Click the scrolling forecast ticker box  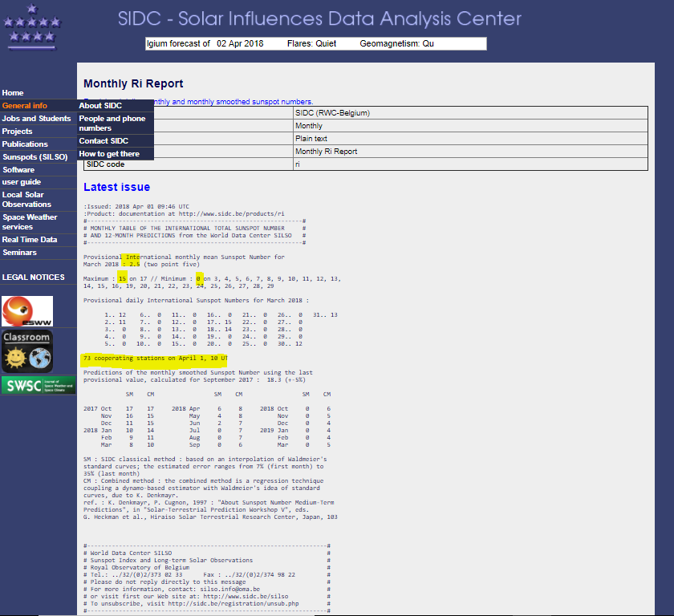[x=316, y=44]
